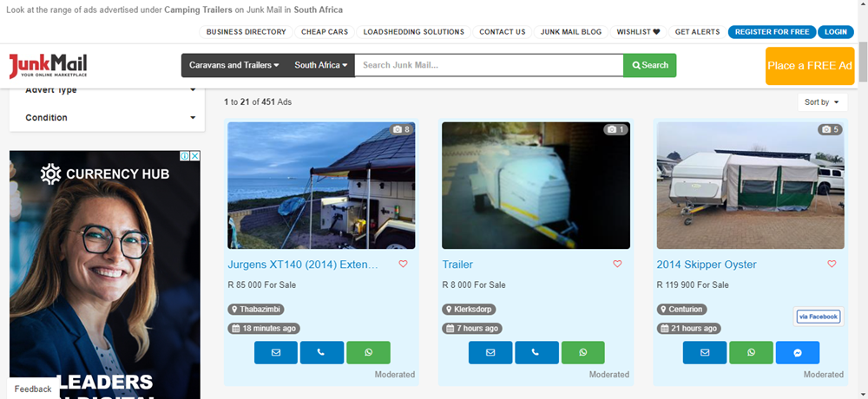
Task: Click the Currency Hub ad banner
Action: (105, 277)
